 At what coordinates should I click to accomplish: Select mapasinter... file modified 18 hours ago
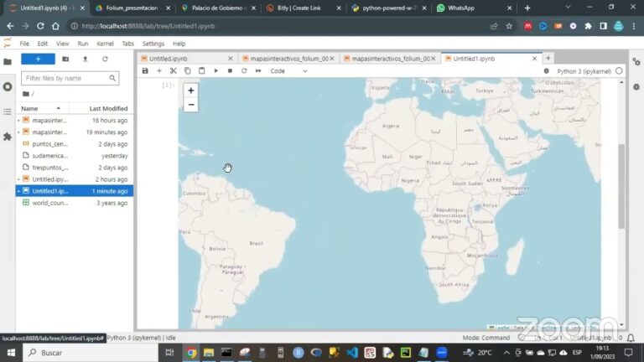pos(75,121)
